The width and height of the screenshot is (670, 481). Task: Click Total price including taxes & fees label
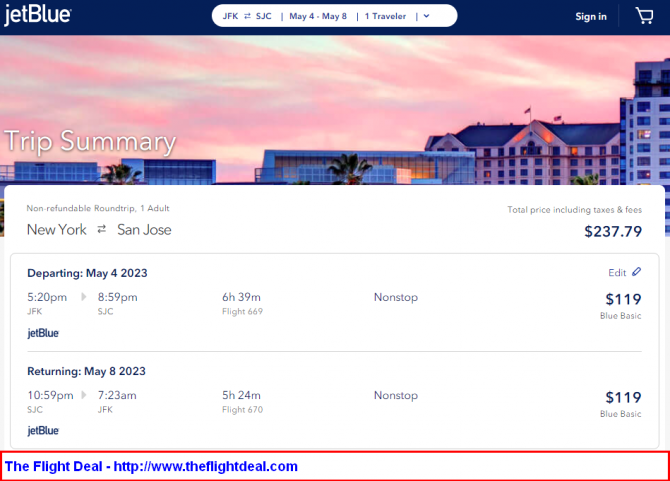tap(575, 210)
